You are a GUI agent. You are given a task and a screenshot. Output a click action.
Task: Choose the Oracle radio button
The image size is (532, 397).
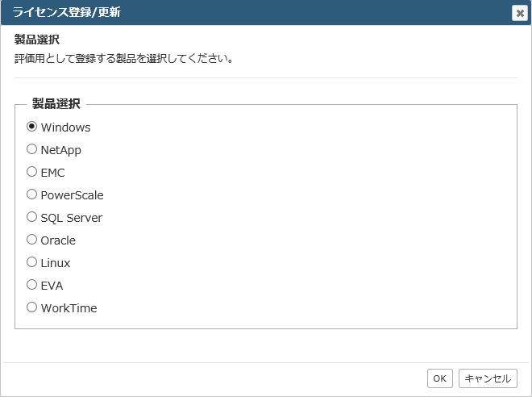click(x=31, y=240)
